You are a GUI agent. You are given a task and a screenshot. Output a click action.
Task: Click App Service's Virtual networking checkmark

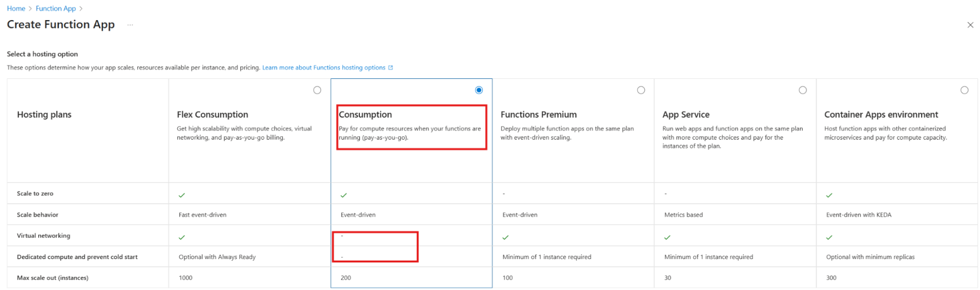(667, 237)
